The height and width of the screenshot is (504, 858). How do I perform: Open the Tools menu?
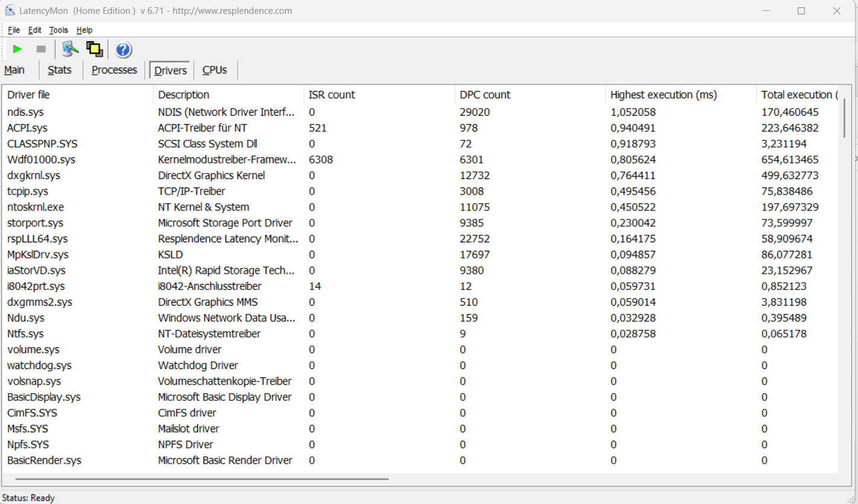pyautogui.click(x=59, y=30)
